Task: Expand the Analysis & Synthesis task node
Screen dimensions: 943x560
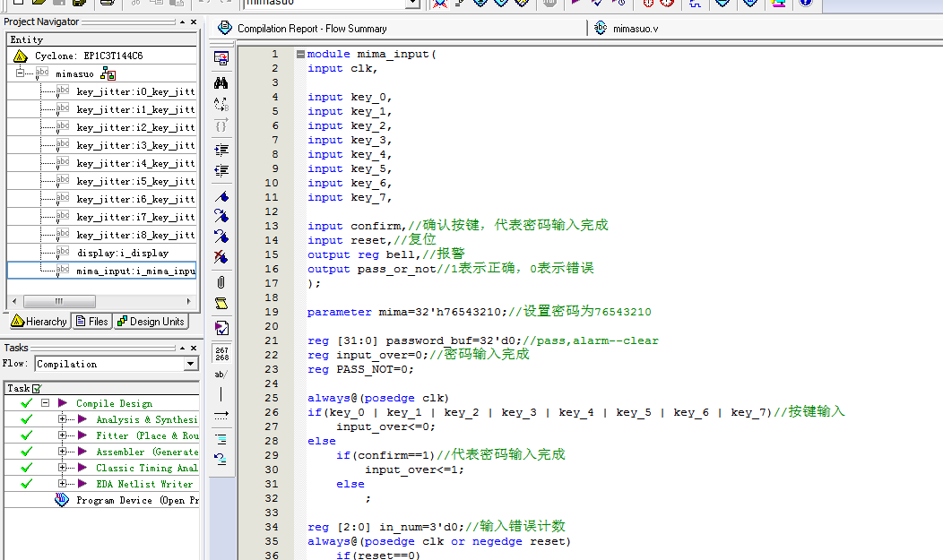Action: tap(63, 419)
